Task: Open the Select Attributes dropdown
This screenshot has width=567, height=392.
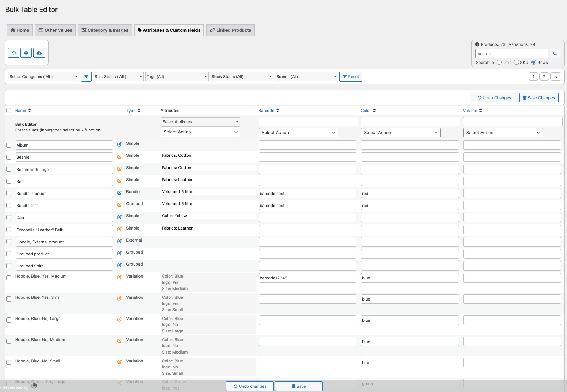Action: (x=200, y=121)
